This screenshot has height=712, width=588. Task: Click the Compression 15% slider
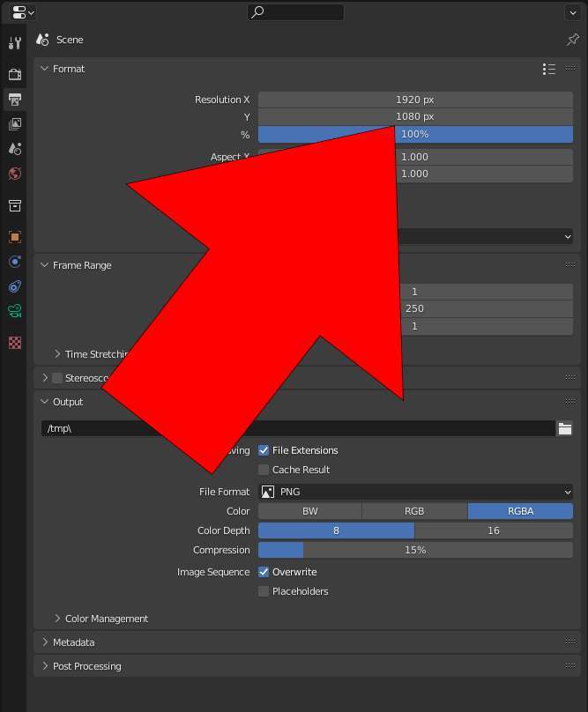coord(415,550)
